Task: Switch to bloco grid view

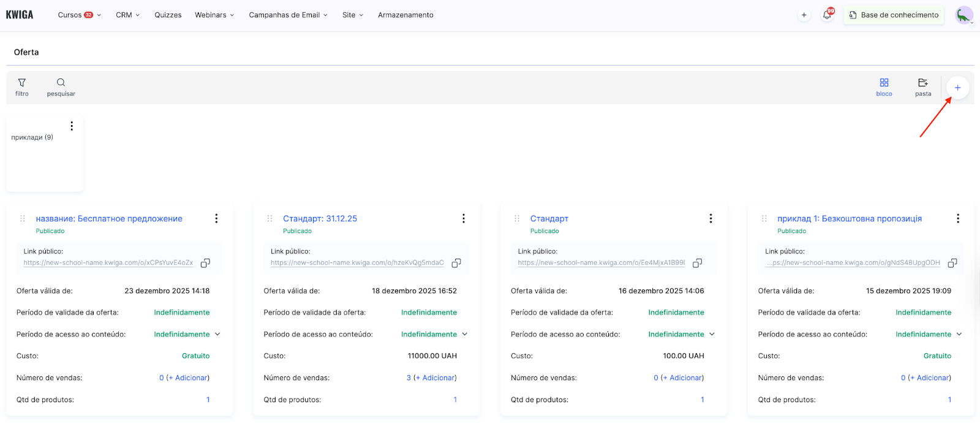Action: click(884, 87)
